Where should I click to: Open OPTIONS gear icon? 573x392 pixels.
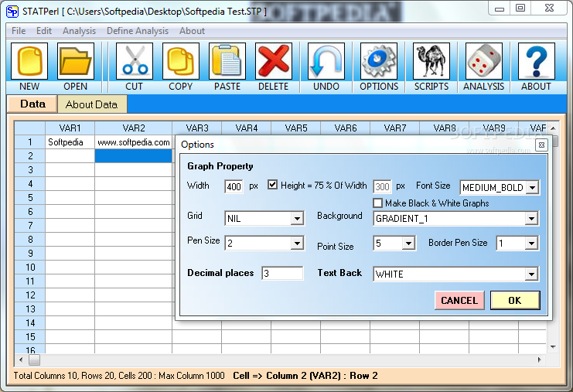379,61
